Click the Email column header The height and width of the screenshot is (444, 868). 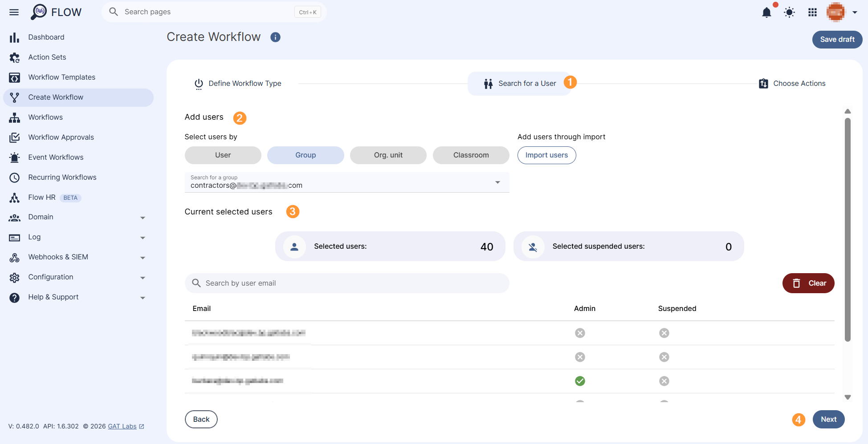[x=201, y=309]
